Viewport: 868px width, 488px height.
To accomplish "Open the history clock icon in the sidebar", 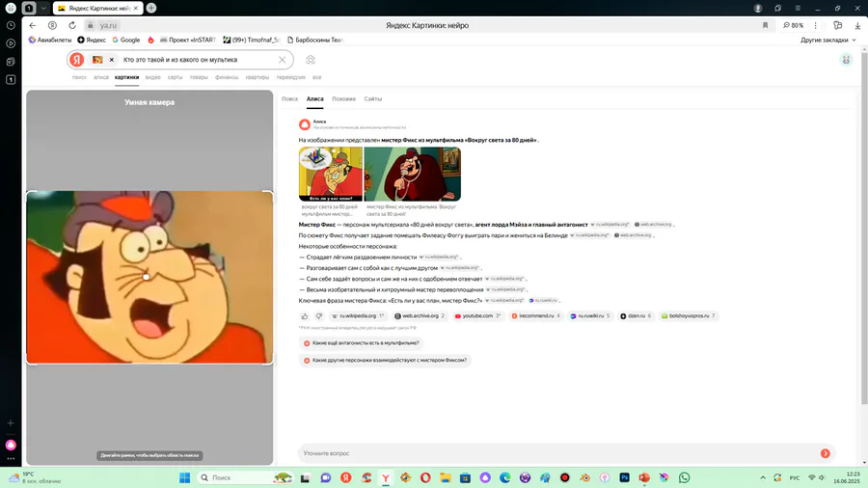I will pyautogui.click(x=11, y=25).
